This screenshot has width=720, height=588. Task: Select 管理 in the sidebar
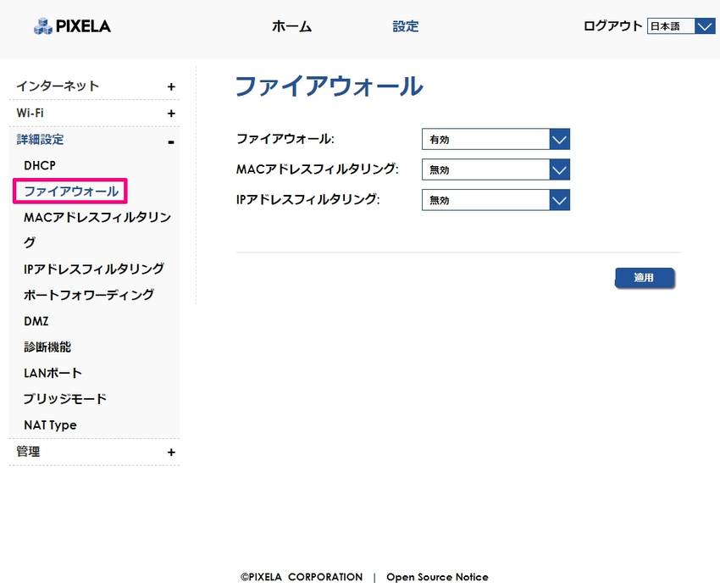(x=28, y=452)
